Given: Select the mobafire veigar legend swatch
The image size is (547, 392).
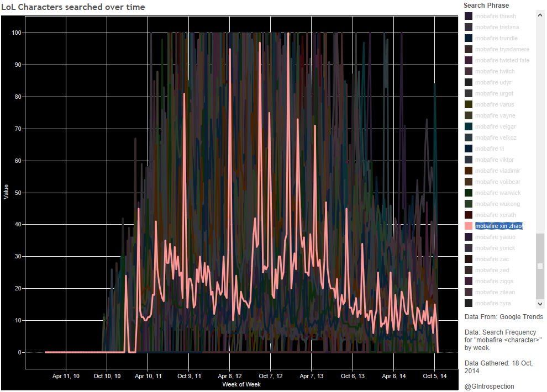Looking at the screenshot, I should pos(469,126).
